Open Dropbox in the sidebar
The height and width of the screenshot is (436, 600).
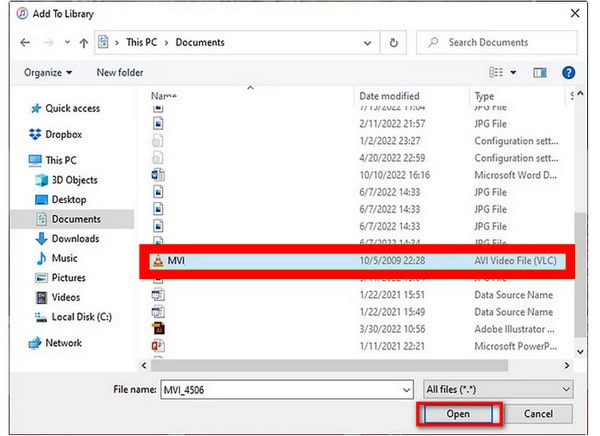point(62,134)
